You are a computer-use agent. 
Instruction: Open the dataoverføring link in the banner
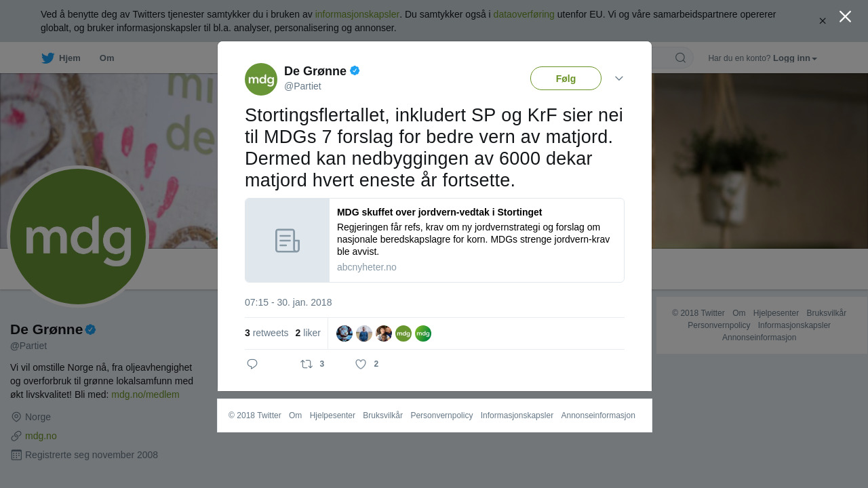pyautogui.click(x=524, y=14)
